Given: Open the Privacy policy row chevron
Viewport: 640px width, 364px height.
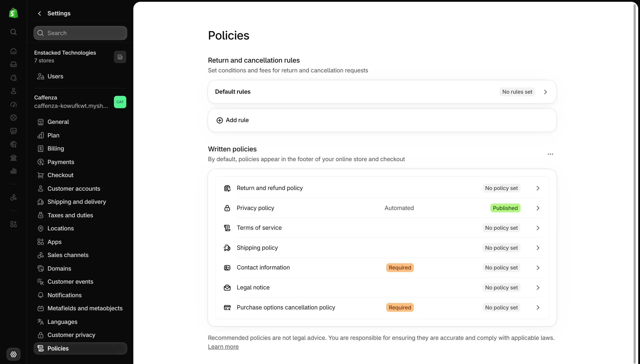Looking at the screenshot, I should [538, 208].
